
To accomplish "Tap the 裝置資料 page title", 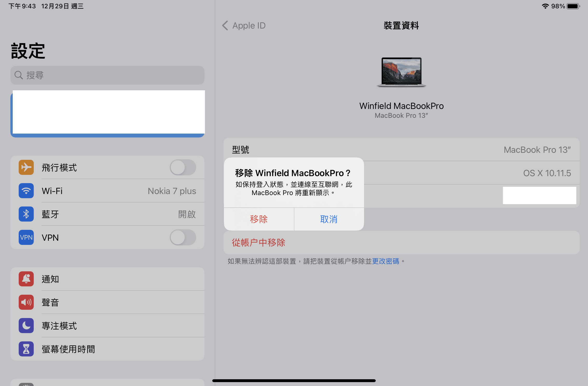I will pyautogui.click(x=401, y=25).
